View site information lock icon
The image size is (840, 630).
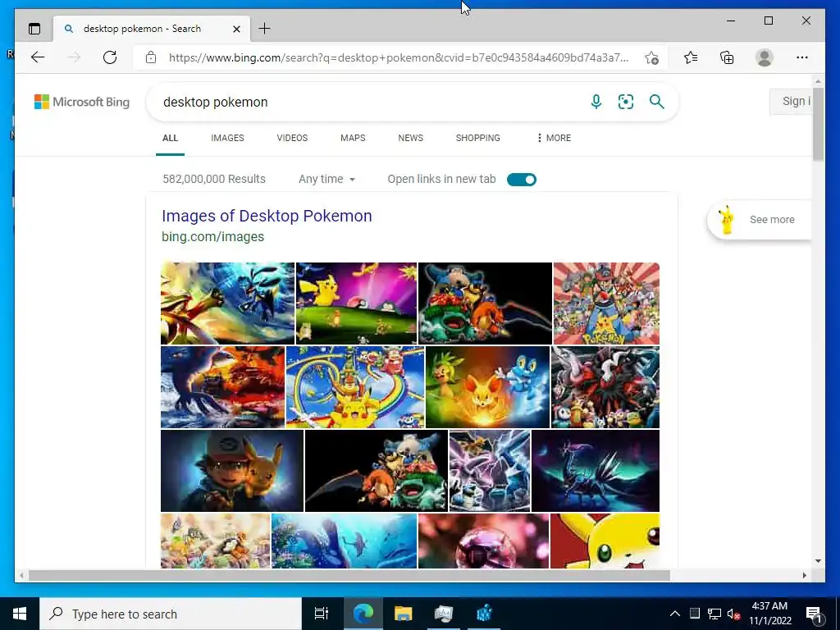point(151,57)
